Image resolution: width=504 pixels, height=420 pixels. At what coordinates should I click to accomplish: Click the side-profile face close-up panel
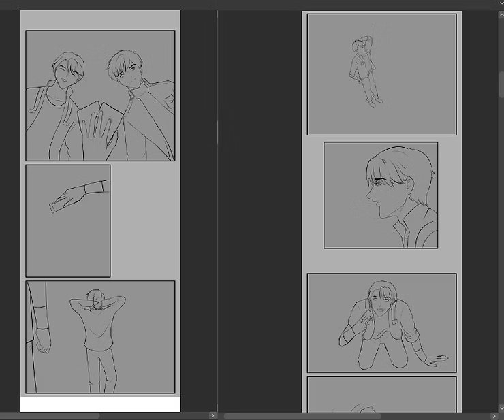pos(381,195)
